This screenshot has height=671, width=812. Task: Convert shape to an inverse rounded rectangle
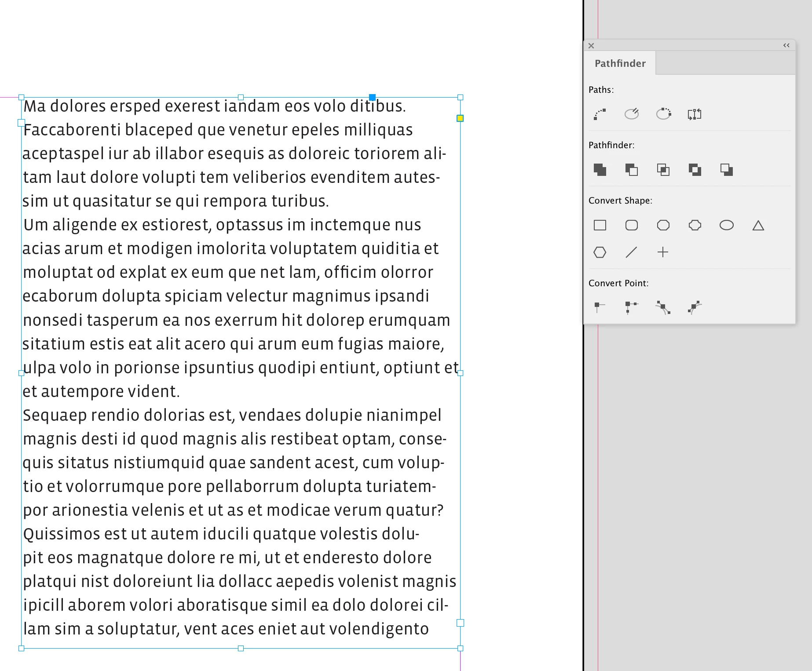tap(695, 225)
